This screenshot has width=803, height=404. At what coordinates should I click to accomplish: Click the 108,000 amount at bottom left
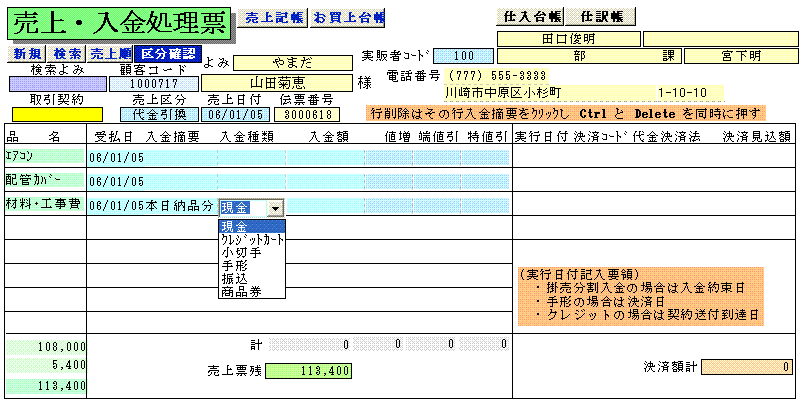click(46, 347)
